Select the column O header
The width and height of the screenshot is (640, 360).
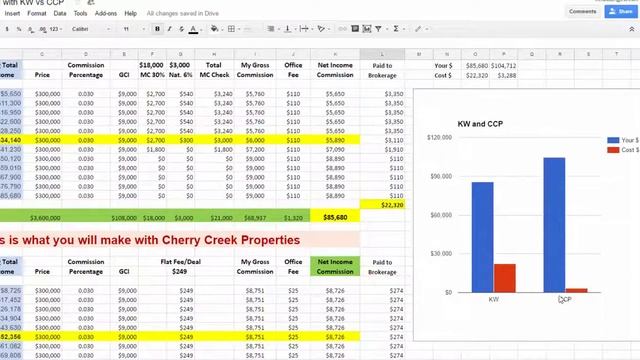476,54
